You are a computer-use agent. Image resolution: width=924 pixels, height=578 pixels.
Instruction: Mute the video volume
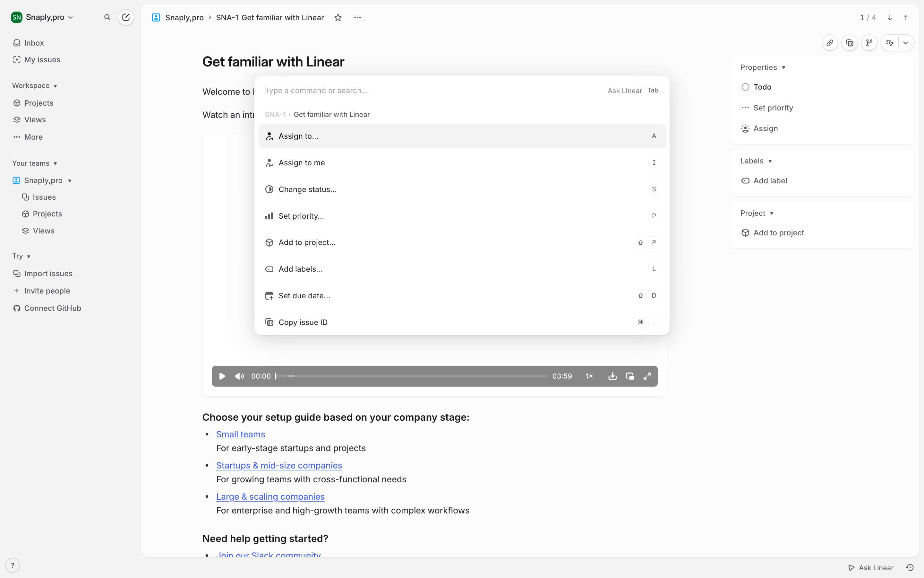239,376
